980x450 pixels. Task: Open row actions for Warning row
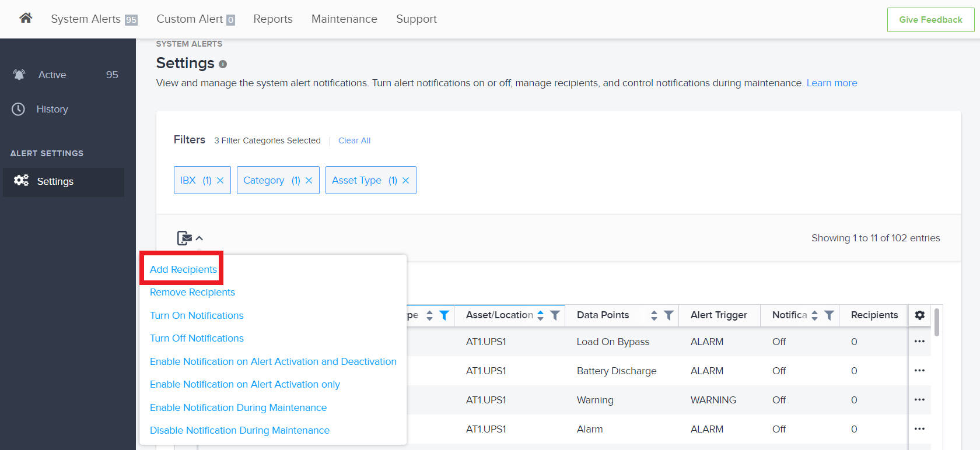coord(920,400)
